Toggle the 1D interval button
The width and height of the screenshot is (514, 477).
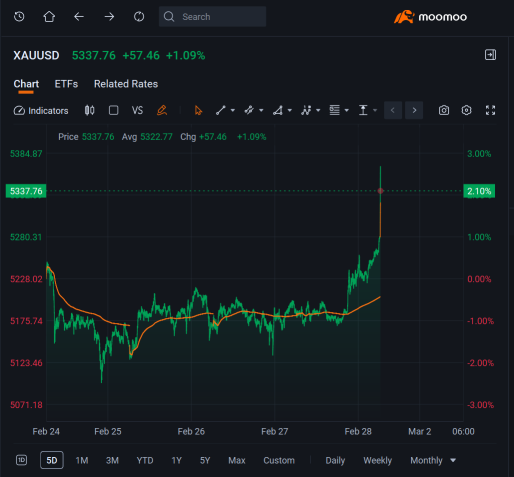pyautogui.click(x=21, y=460)
